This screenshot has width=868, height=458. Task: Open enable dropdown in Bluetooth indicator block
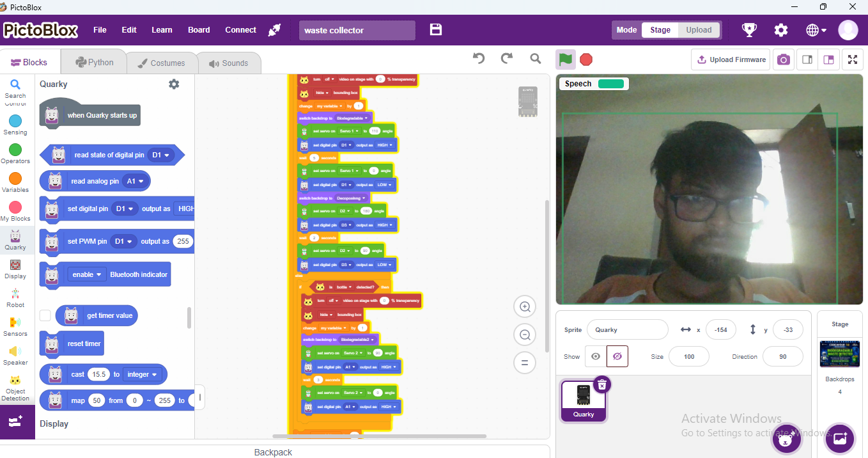point(86,274)
